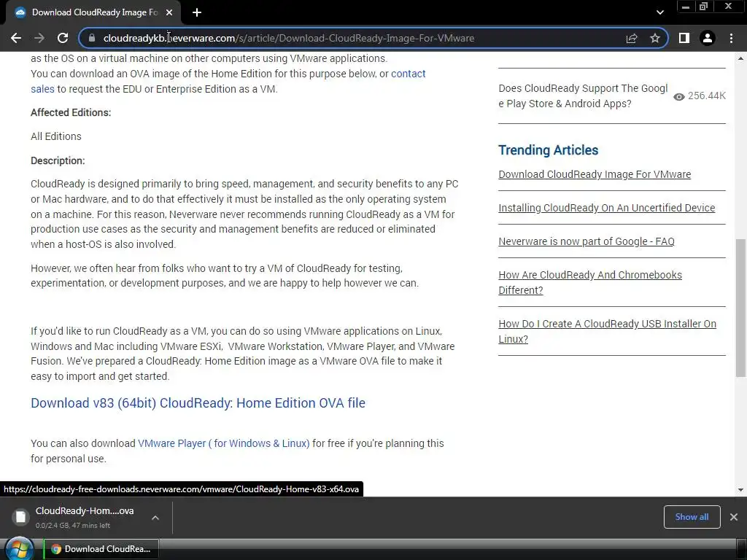The image size is (747, 560).
Task: View site security lock info
Action: pyautogui.click(x=92, y=38)
